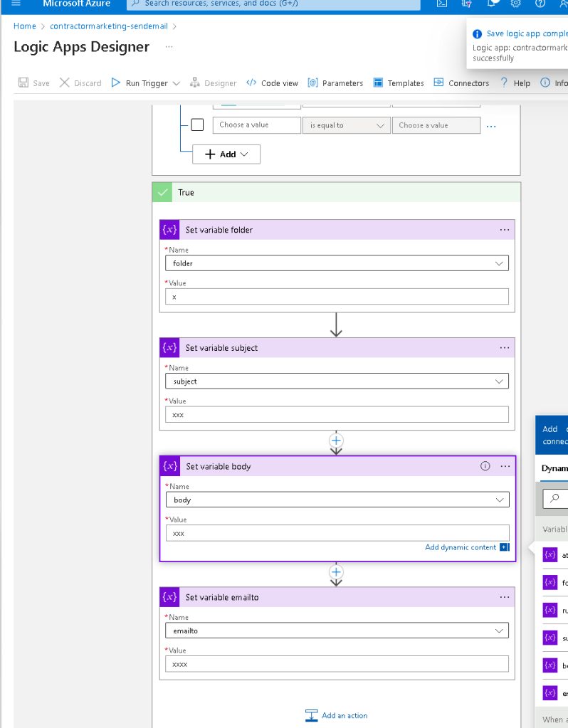Open the subject Name dropdown
The image size is (568, 728).
(x=337, y=381)
